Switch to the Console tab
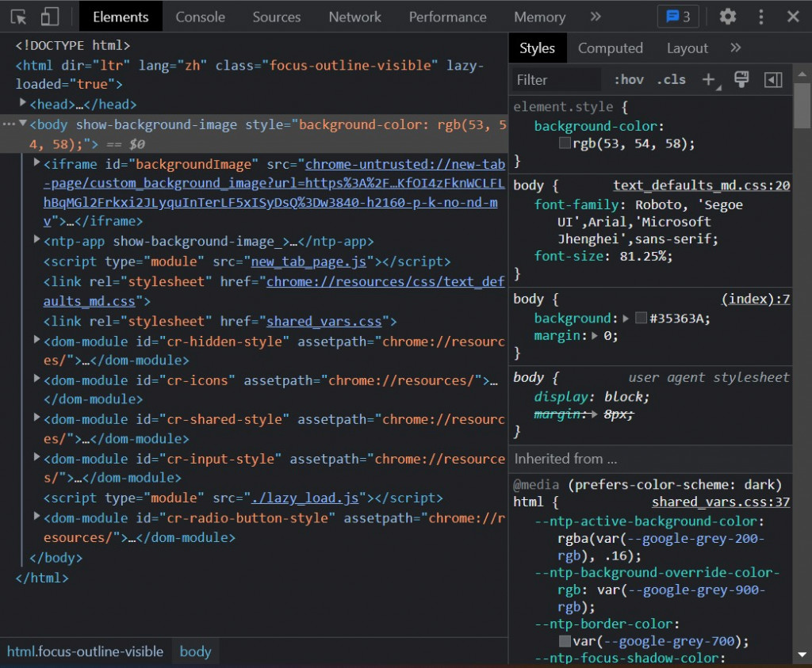This screenshot has height=668, width=812. click(200, 17)
